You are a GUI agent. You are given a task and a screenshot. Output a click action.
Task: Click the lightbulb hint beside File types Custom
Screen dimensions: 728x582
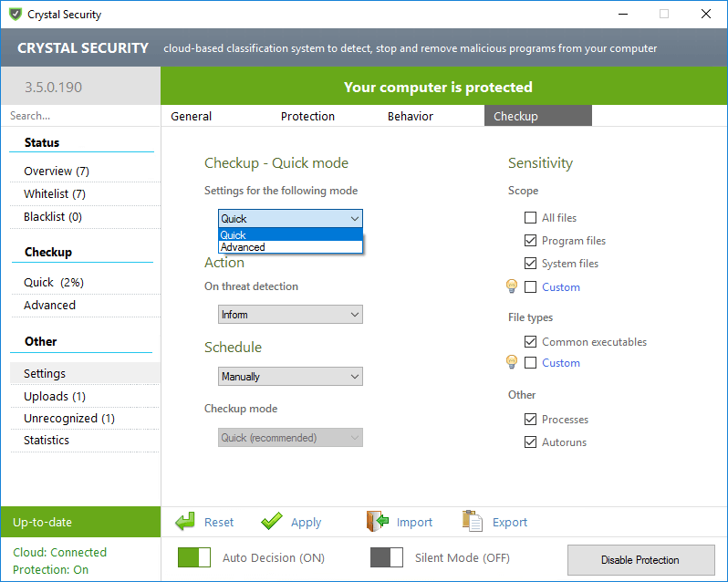pos(512,361)
